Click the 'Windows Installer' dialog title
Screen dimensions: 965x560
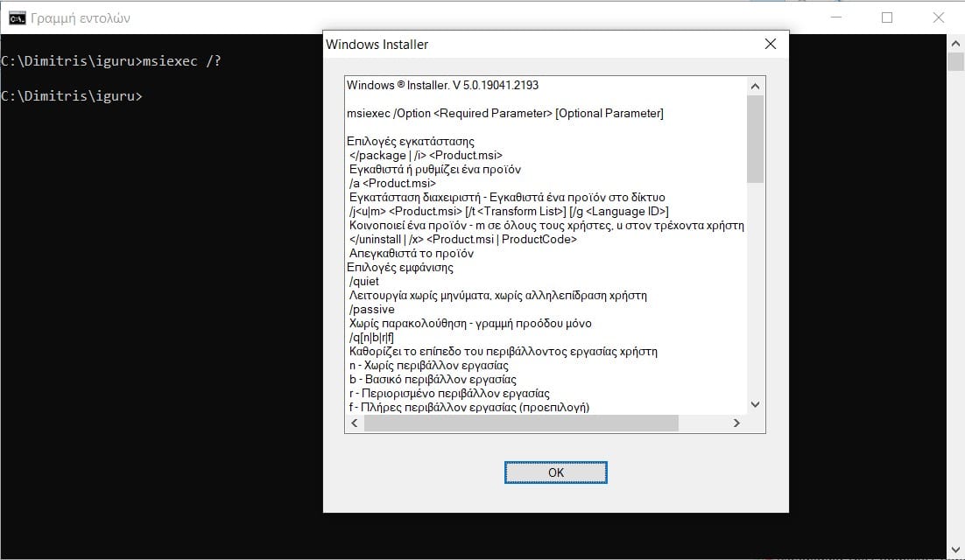(x=377, y=45)
